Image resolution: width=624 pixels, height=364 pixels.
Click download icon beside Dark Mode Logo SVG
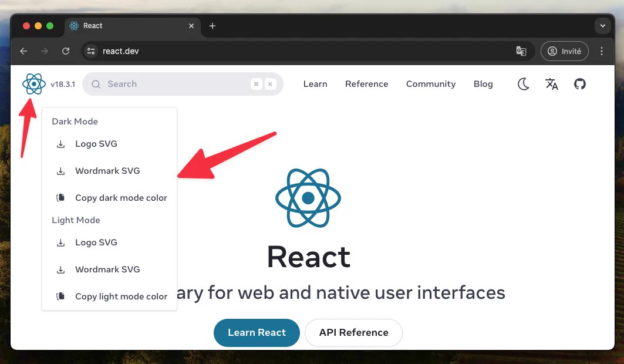(x=60, y=144)
